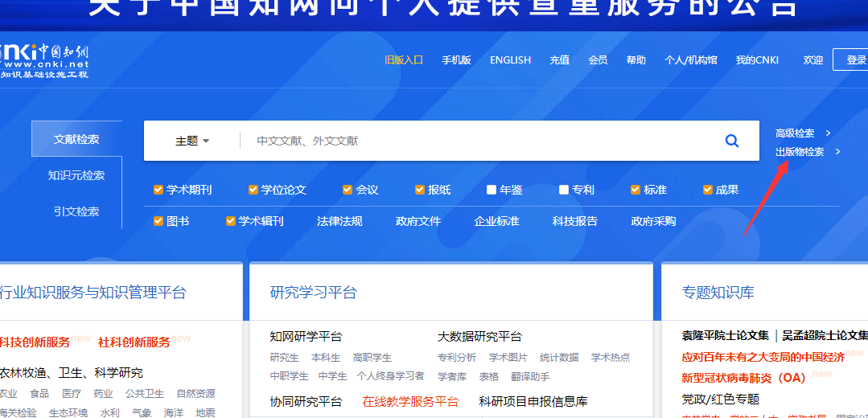Image resolution: width=868 pixels, height=418 pixels.
Task: Open 翻译助手 link
Action: click(530, 377)
